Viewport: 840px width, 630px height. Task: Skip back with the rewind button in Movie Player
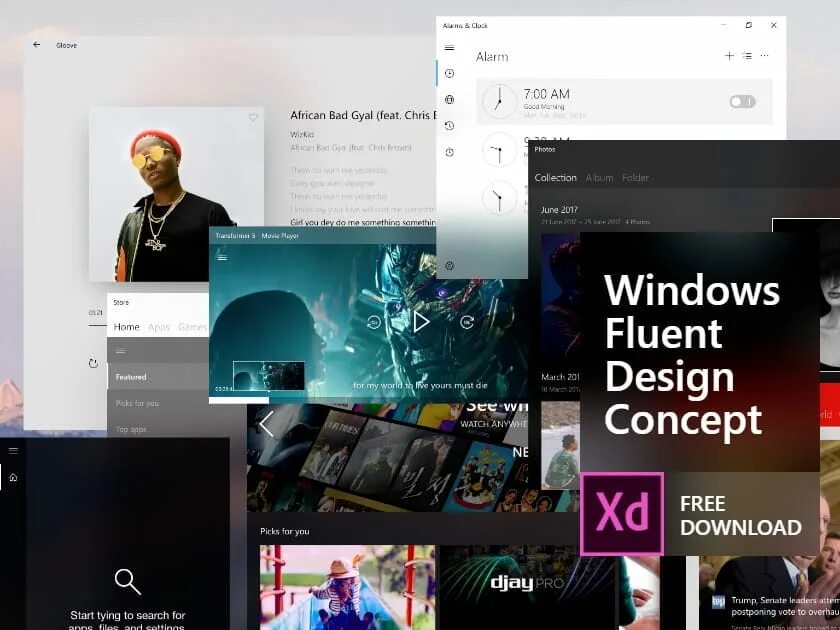[374, 321]
